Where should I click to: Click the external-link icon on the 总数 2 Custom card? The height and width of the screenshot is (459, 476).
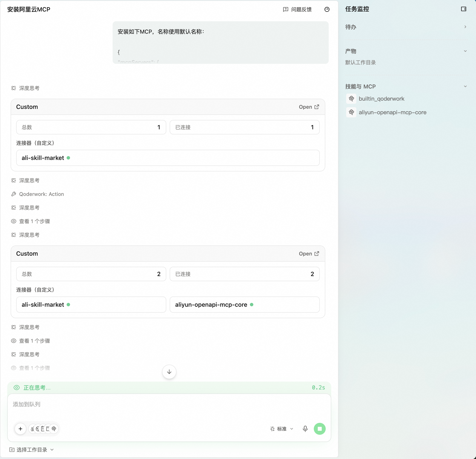pos(317,254)
